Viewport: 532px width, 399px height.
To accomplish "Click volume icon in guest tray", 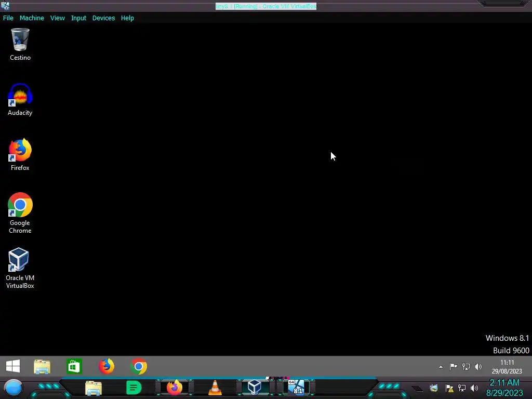I will pyautogui.click(x=478, y=366).
